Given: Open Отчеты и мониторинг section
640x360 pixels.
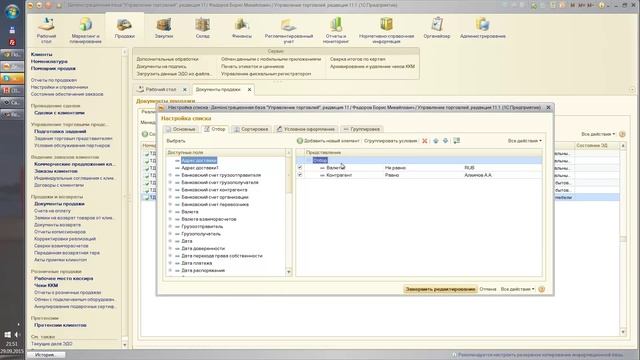Looking at the screenshot, I should (336, 31).
